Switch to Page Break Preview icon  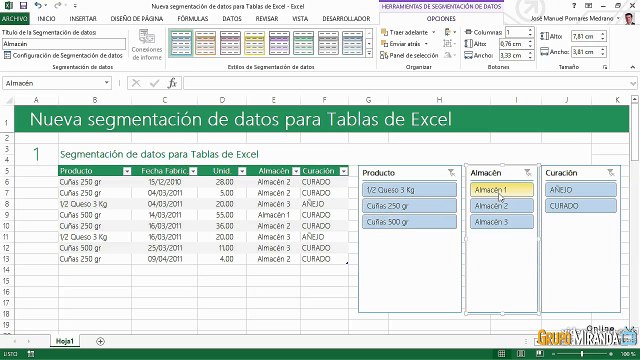coord(540,354)
